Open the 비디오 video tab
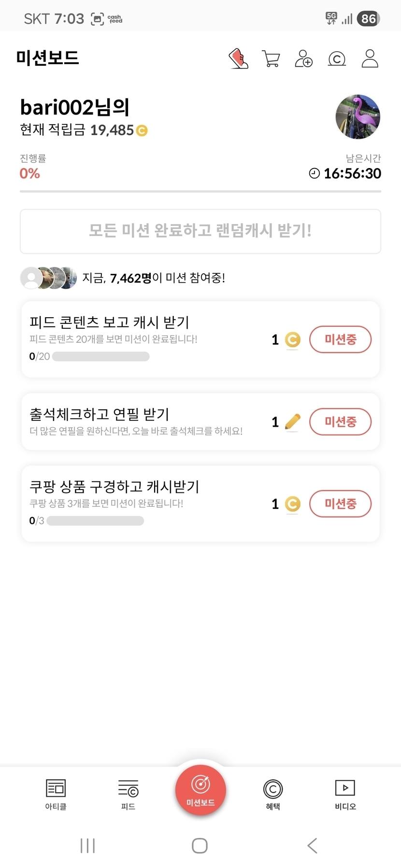Viewport: 401px width, 868px height. coord(345,794)
